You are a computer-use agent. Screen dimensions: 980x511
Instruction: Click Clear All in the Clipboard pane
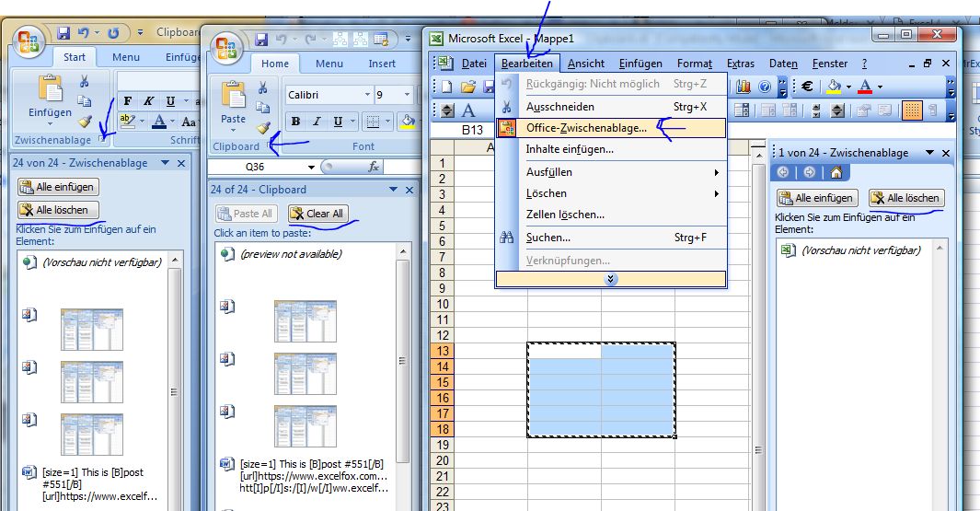click(x=318, y=214)
